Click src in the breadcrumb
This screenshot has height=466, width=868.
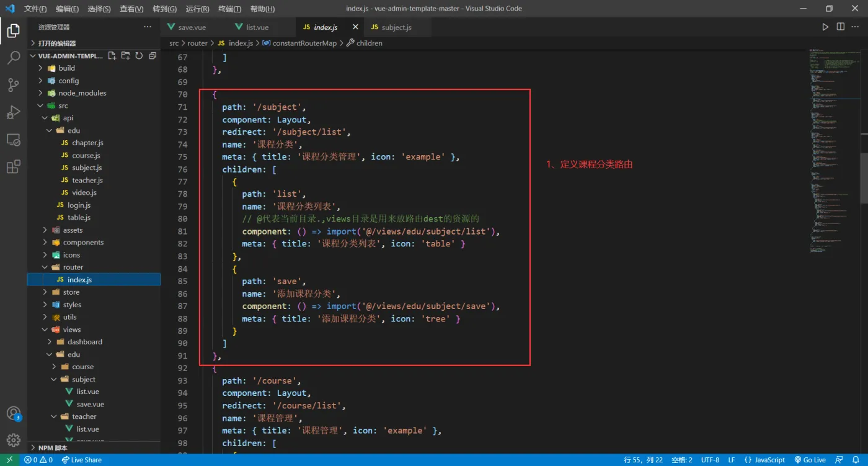pos(174,43)
